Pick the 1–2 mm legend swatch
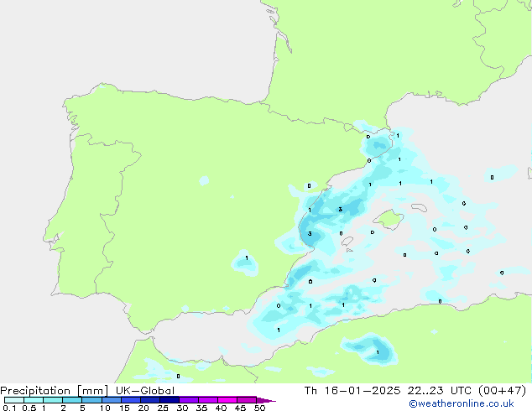 coord(53,400)
